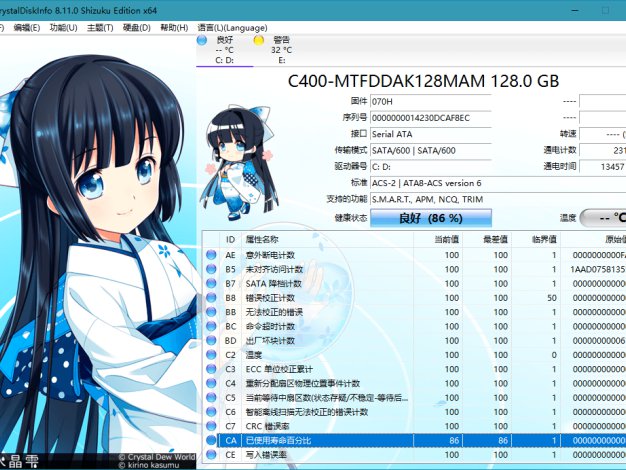Click the 良好 (86 %) health status button
Image resolution: width=626 pixels, height=470 pixels.
tap(431, 218)
